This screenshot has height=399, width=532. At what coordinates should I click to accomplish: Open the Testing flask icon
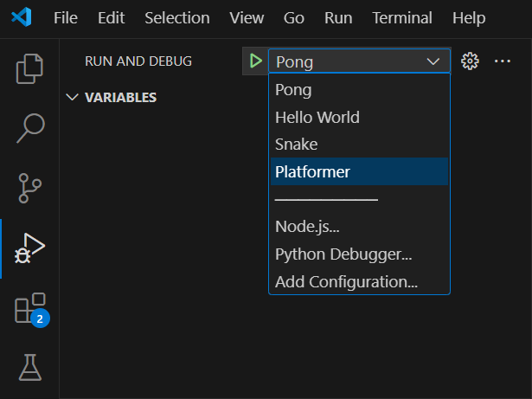pos(30,368)
